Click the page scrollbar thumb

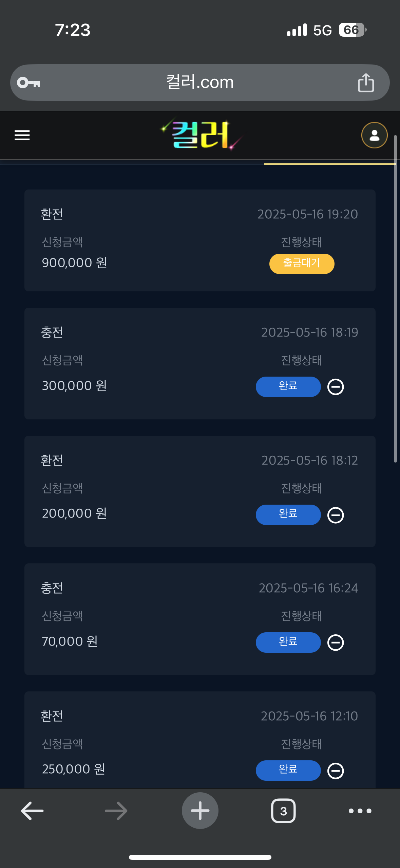tap(395, 299)
